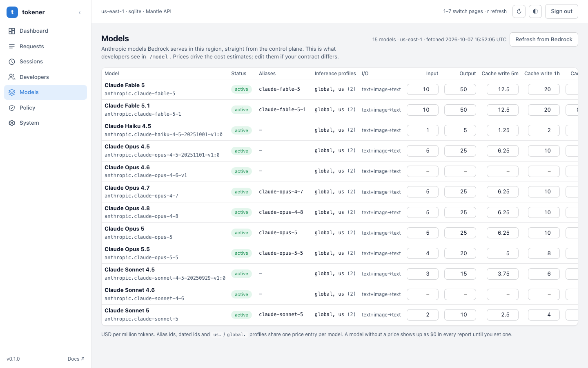Click the claude-opus-4-8 alias
588x368 pixels.
point(281,212)
